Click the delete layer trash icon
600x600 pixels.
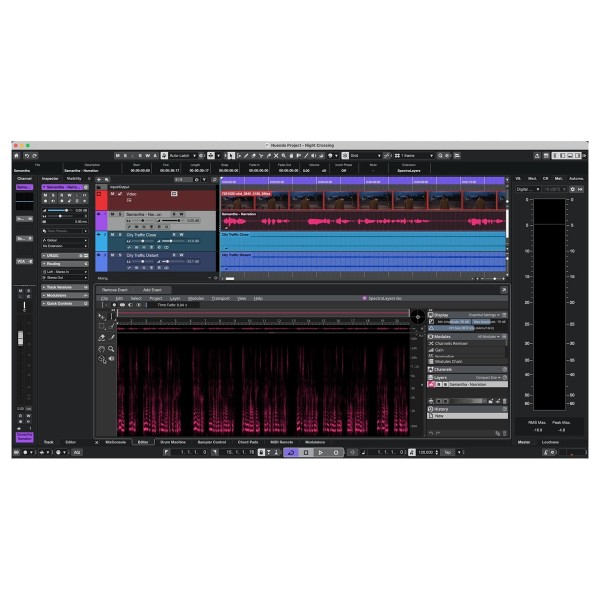504,401
